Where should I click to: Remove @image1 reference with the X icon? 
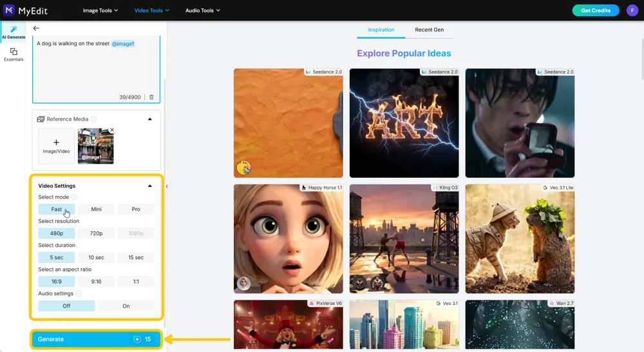pyautogui.click(x=111, y=130)
